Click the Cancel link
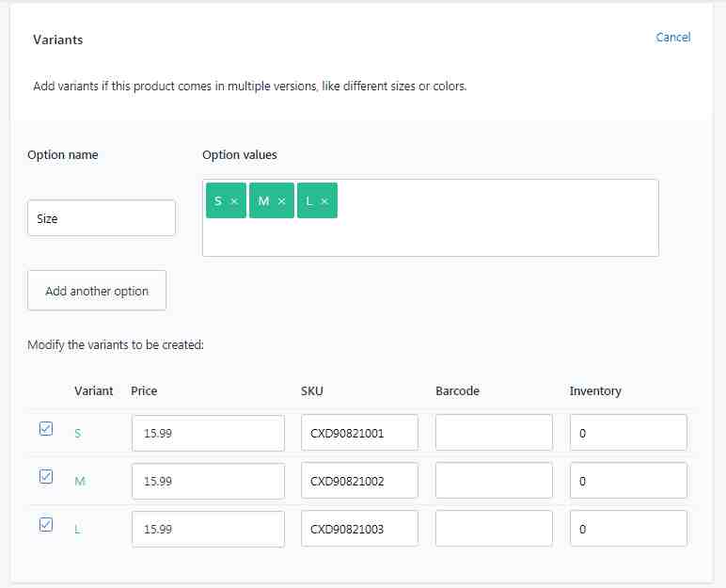The width and height of the screenshot is (726, 588). [672, 37]
